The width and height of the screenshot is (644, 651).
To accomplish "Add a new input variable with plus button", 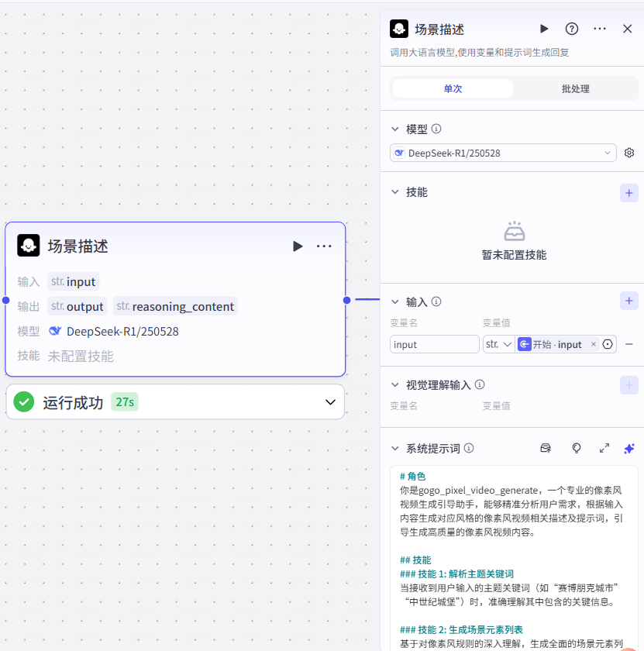I will tap(629, 301).
